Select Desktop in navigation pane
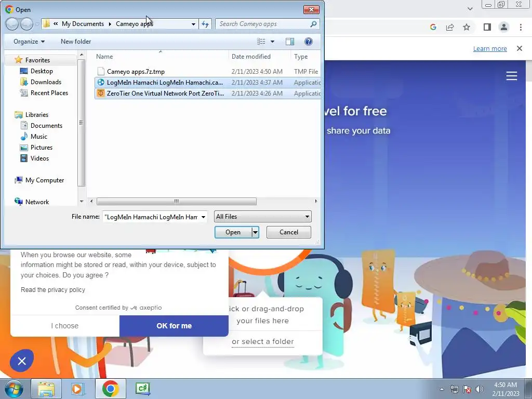Screen dimensions: 532x399 click(42, 71)
